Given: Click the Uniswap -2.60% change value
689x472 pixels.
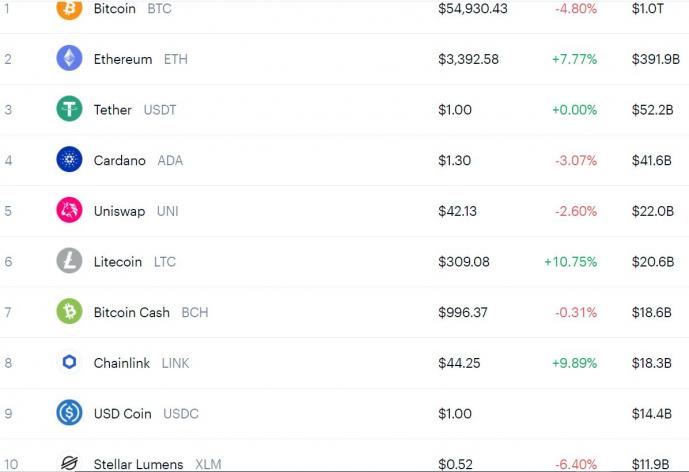Looking at the screenshot, I should click(x=576, y=211).
